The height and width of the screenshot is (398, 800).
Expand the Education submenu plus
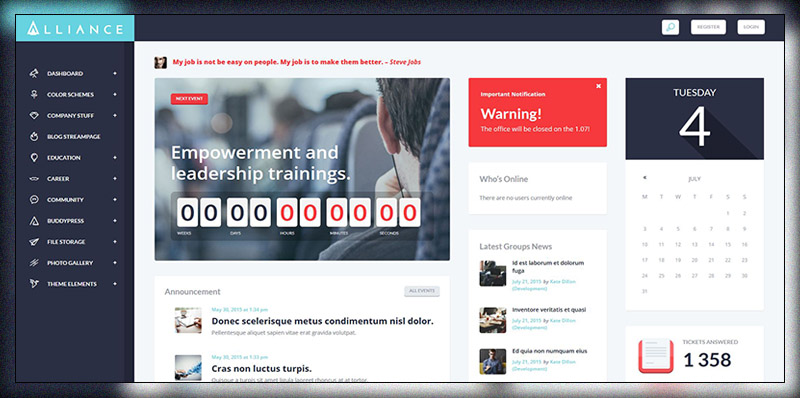click(115, 158)
